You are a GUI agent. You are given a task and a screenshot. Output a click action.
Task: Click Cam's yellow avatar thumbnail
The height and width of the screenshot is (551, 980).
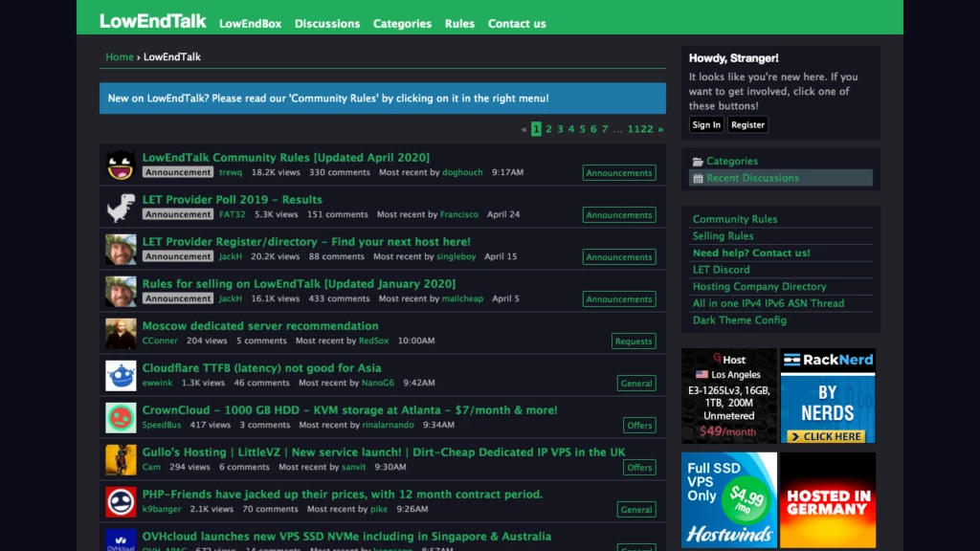pyautogui.click(x=121, y=460)
